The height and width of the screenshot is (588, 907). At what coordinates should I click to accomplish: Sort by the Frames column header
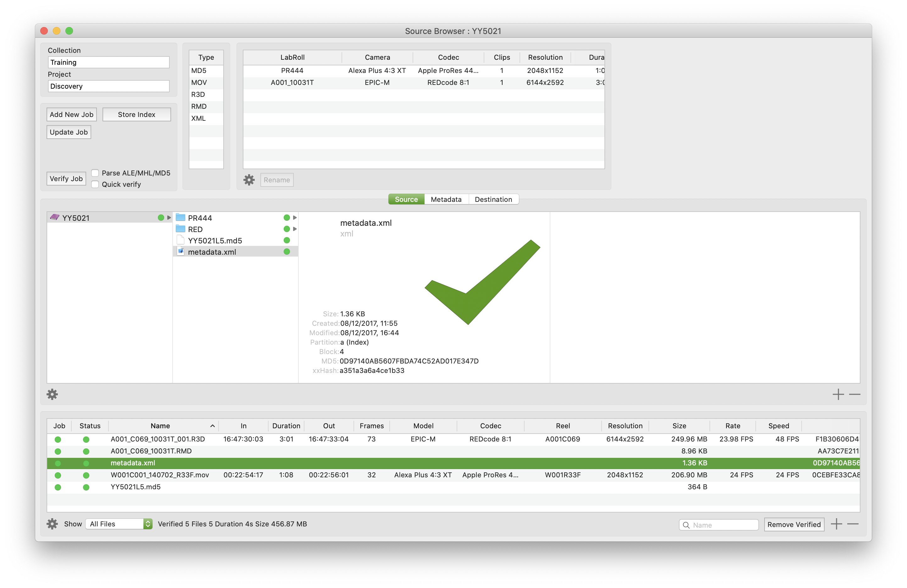click(371, 426)
